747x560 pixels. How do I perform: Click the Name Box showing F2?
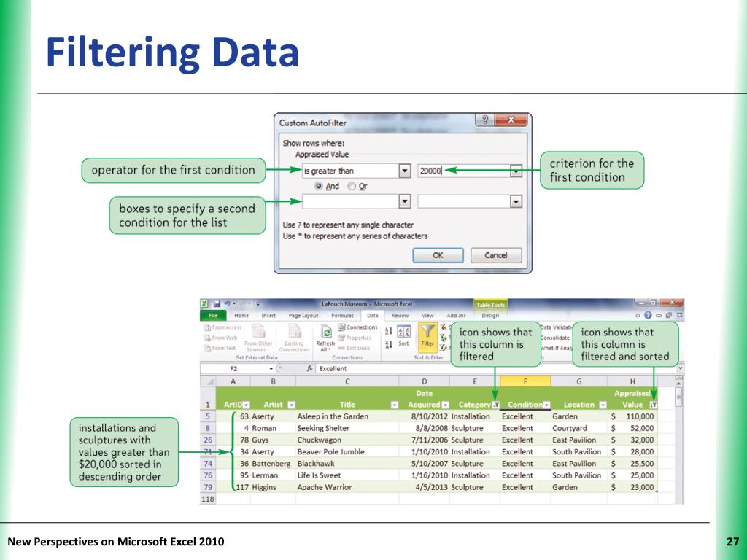[234, 368]
